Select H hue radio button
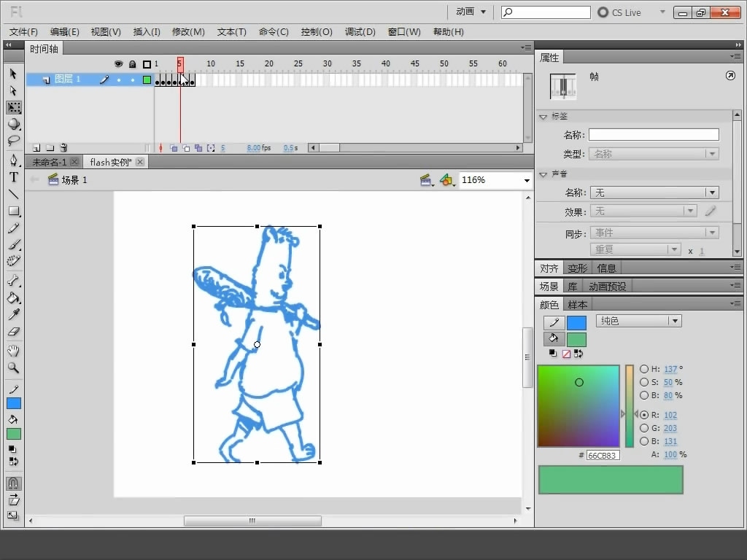Screen dimensions: 747x560 [x=644, y=369]
